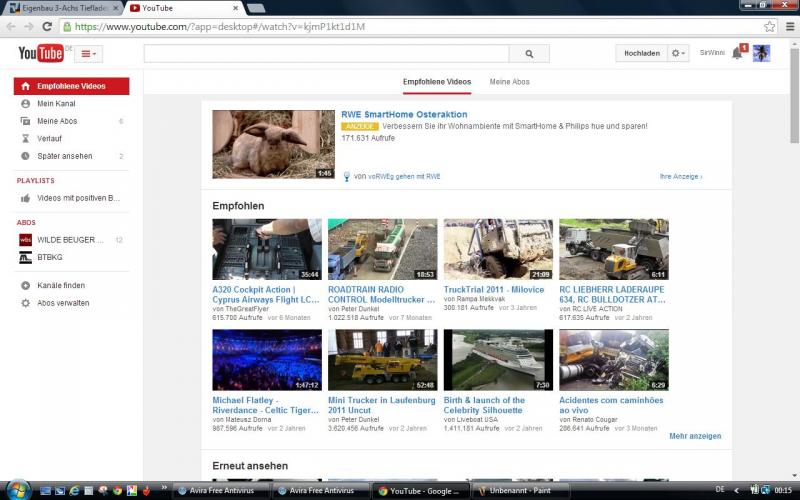Click the search magnifier button
Screen dimensions: 800x500
[529, 54]
